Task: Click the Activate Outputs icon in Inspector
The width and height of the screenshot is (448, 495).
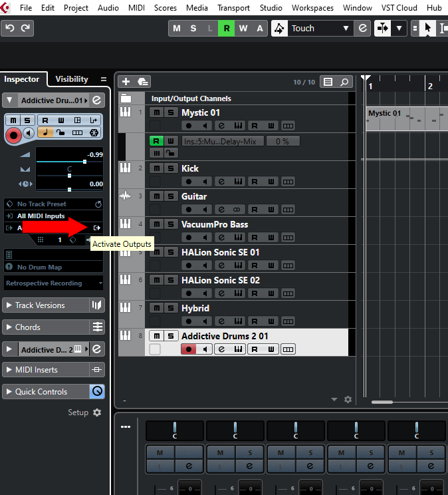Action: pyautogui.click(x=96, y=228)
